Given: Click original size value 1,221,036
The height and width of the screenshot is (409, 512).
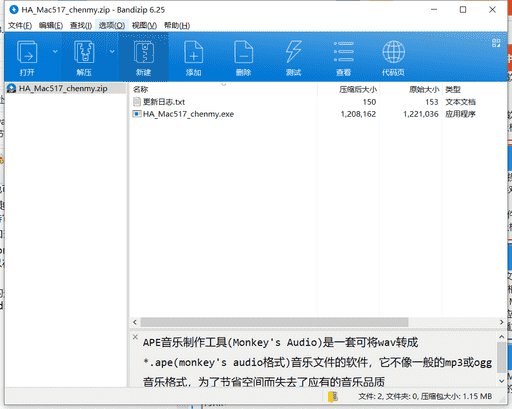Looking at the screenshot, I should (421, 114).
